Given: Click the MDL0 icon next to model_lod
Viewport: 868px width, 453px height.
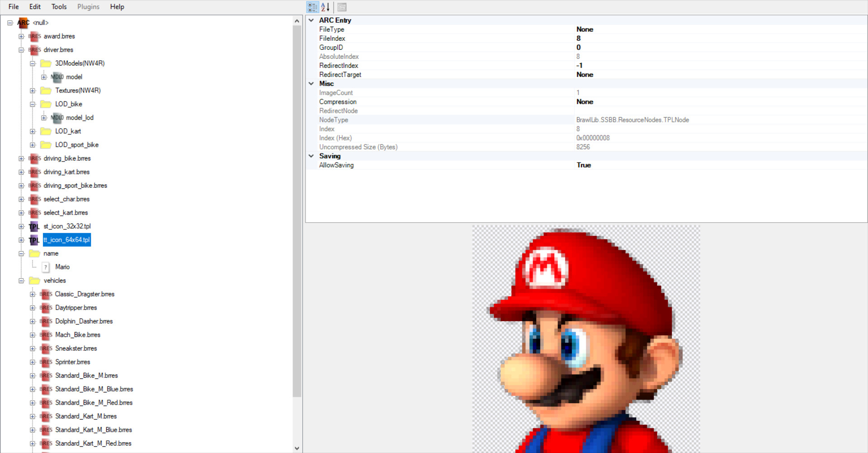Looking at the screenshot, I should click(57, 118).
